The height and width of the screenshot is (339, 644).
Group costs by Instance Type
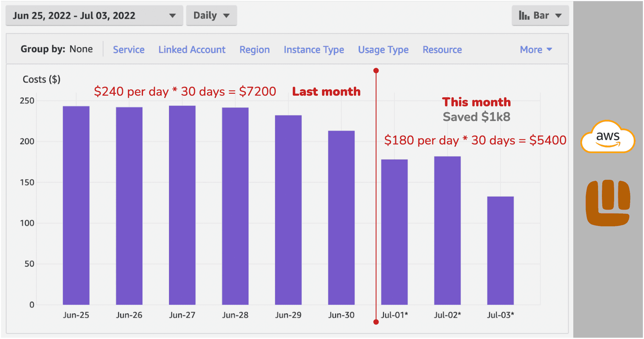[314, 50]
